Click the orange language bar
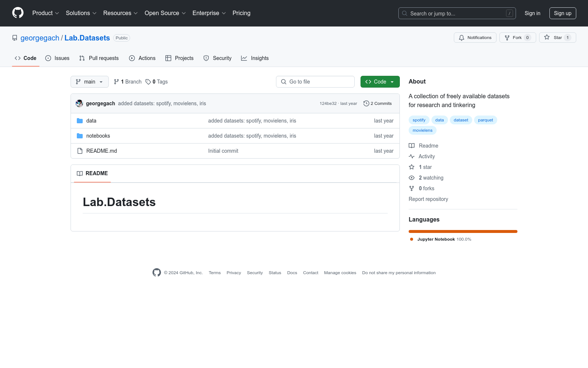Image resolution: width=588 pixels, height=368 pixels. pos(463,231)
